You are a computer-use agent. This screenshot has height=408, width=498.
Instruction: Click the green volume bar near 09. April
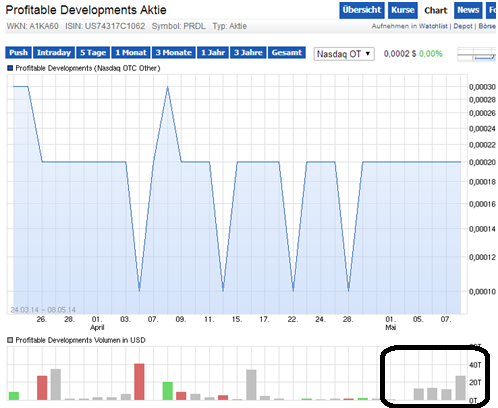tap(168, 391)
